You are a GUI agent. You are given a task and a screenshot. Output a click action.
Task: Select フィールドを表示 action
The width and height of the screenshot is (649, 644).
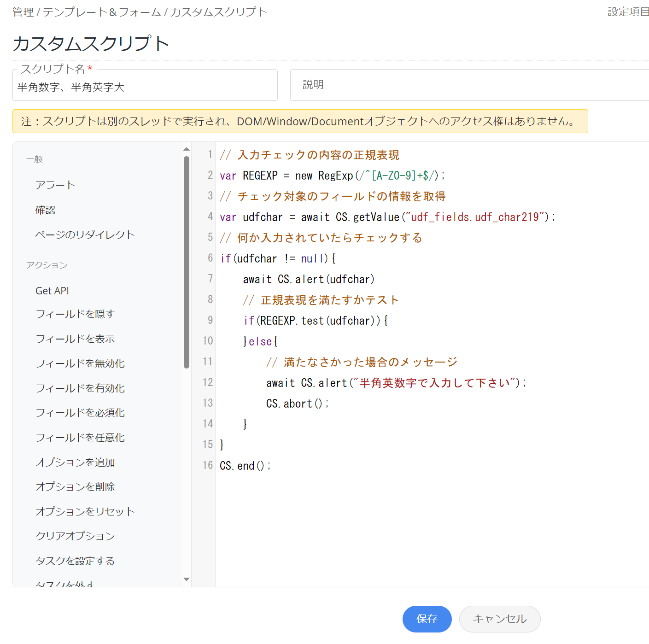[75, 339]
